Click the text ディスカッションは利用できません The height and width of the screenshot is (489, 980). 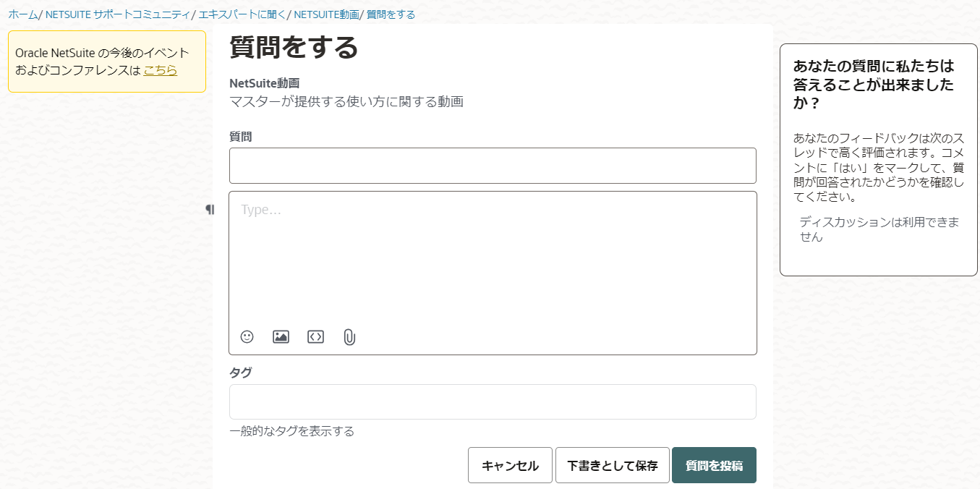click(879, 229)
